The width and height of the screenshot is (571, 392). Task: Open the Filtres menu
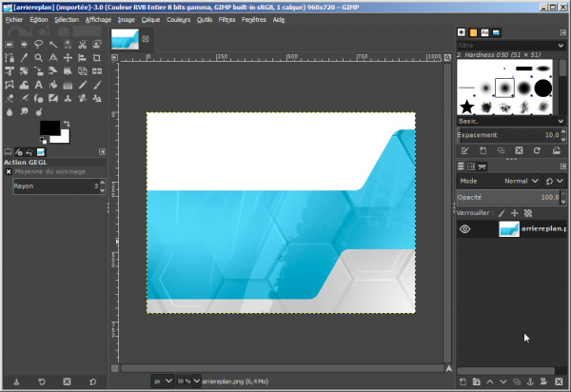(226, 19)
